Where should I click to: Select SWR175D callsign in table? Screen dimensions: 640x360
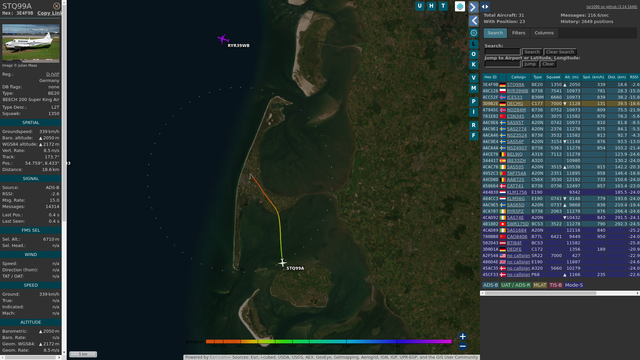(x=518, y=224)
